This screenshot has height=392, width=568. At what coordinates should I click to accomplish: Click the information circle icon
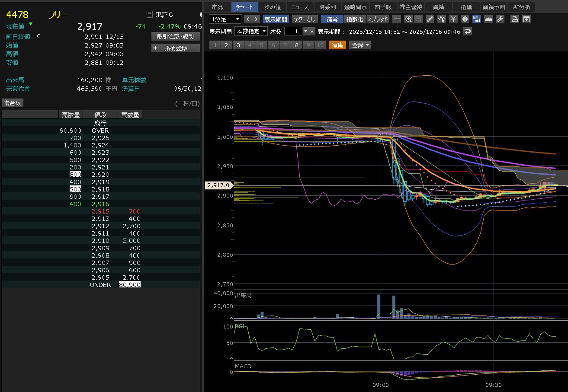point(465,19)
